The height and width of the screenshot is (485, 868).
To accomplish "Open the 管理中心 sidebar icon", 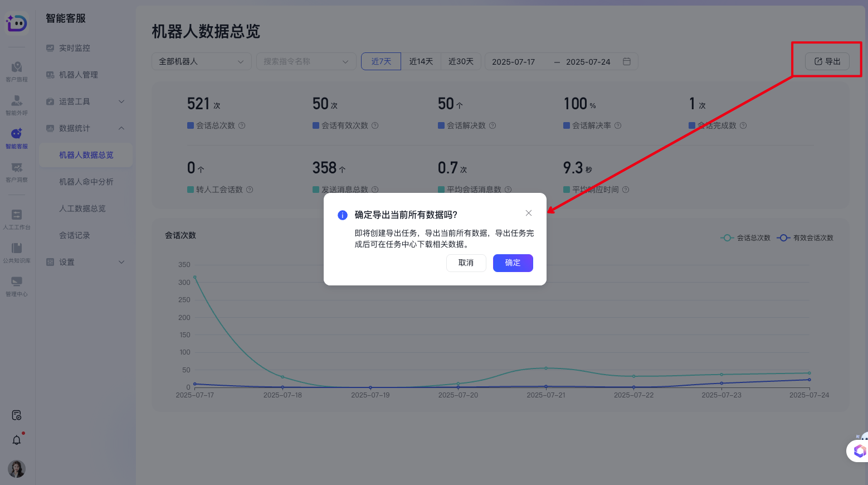I will tap(17, 284).
